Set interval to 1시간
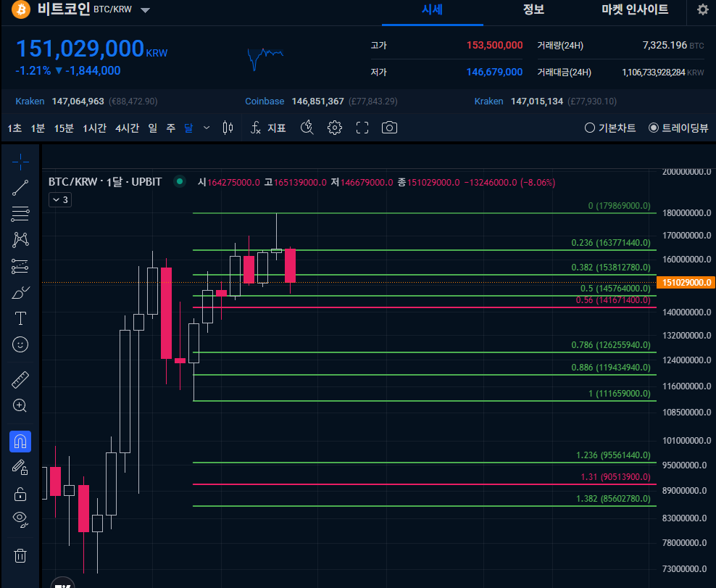 [94, 128]
